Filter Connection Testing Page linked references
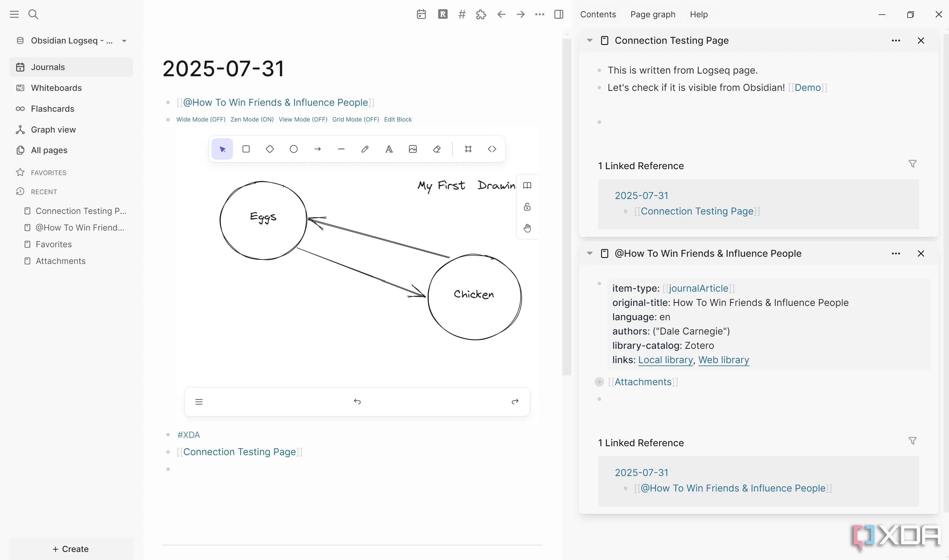This screenshot has height=560, width=949. [912, 164]
